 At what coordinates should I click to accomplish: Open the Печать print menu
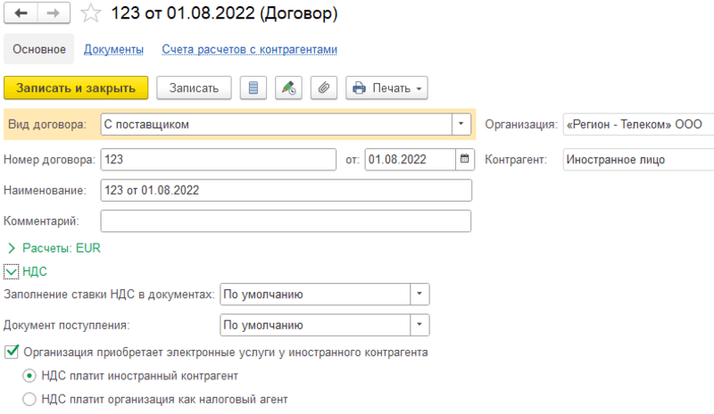(387, 88)
